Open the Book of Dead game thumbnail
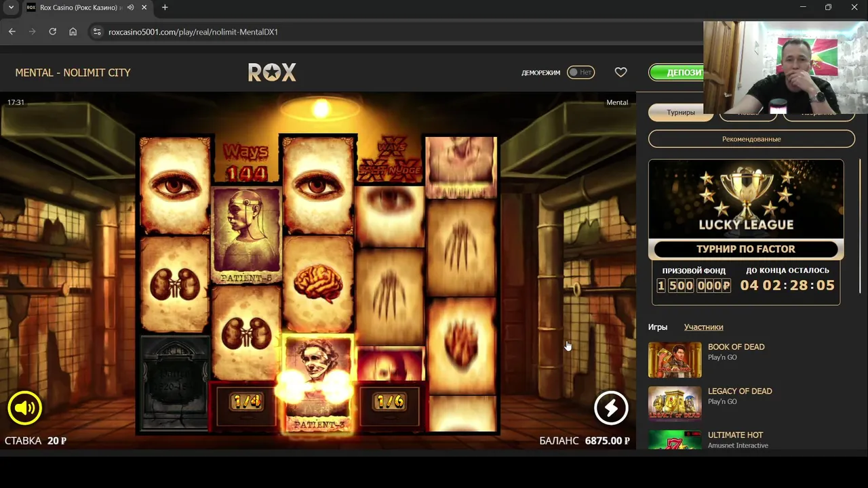 tap(675, 360)
